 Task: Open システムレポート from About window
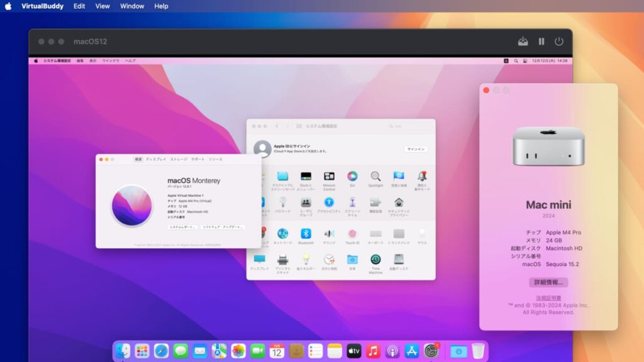click(182, 227)
